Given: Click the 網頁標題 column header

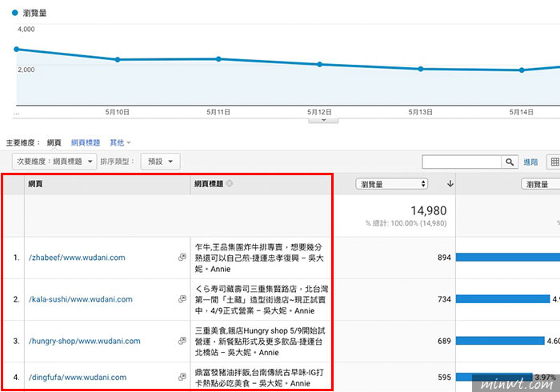Looking at the screenshot, I should [209, 183].
